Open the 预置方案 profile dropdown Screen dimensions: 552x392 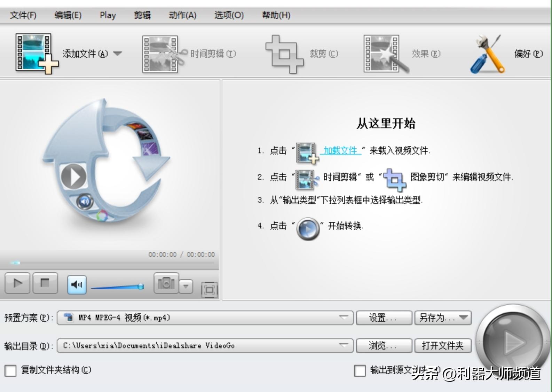pyautogui.click(x=205, y=318)
